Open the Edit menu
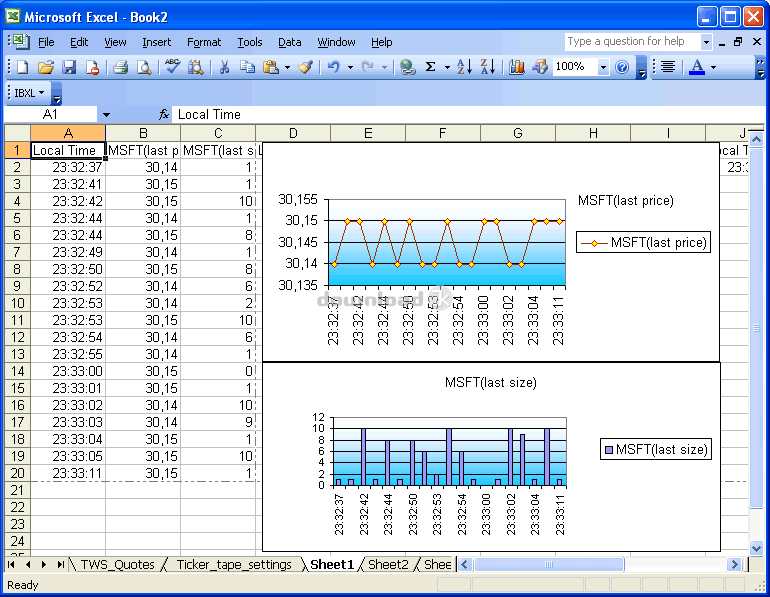The width and height of the screenshot is (770, 597). coord(79,42)
